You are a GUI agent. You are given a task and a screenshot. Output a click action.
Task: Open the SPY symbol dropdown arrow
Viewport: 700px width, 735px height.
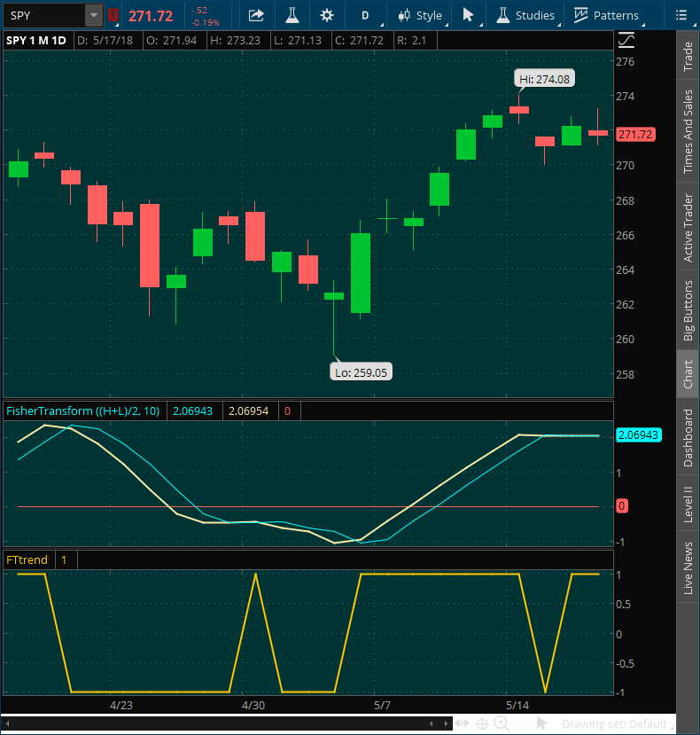pyautogui.click(x=94, y=15)
